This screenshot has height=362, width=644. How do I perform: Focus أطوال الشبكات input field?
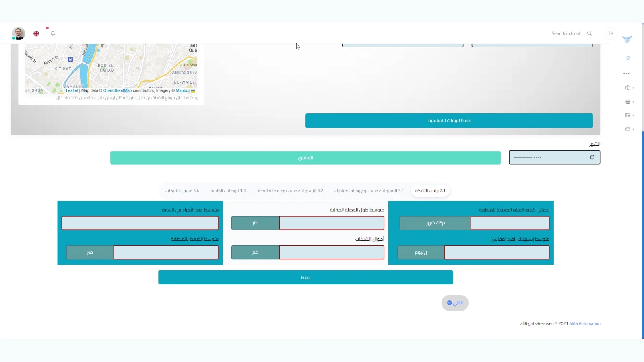point(332,252)
